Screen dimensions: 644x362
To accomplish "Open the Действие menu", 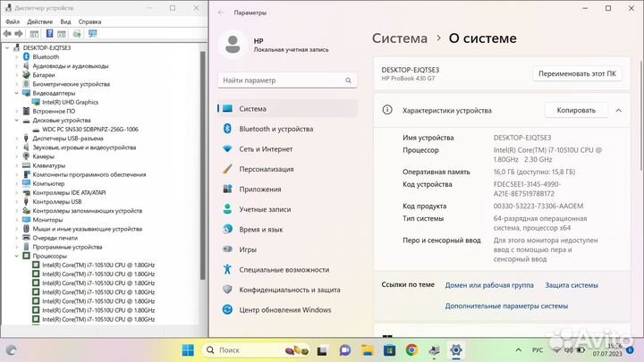I will click(x=40, y=21).
